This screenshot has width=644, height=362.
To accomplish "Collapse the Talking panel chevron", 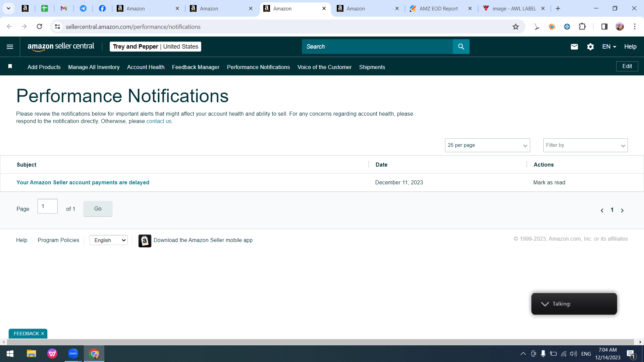I will (x=545, y=304).
